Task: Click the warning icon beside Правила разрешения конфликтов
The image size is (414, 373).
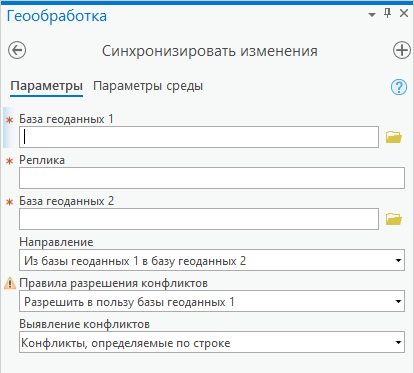Action: click(10, 284)
